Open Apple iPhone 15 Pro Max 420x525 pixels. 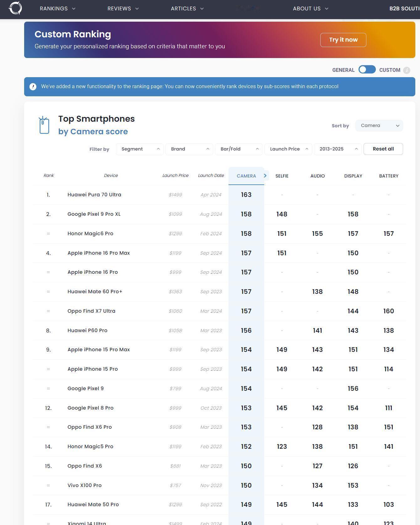99,349
